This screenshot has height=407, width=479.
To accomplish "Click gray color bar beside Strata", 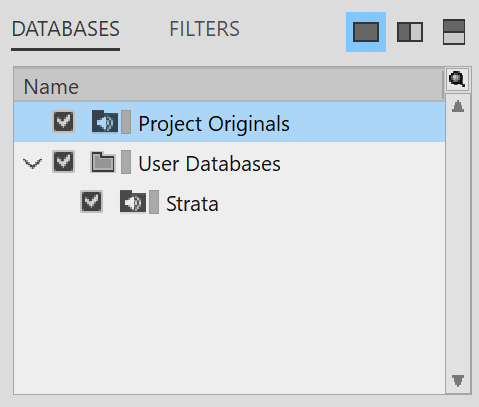I will tap(154, 202).
